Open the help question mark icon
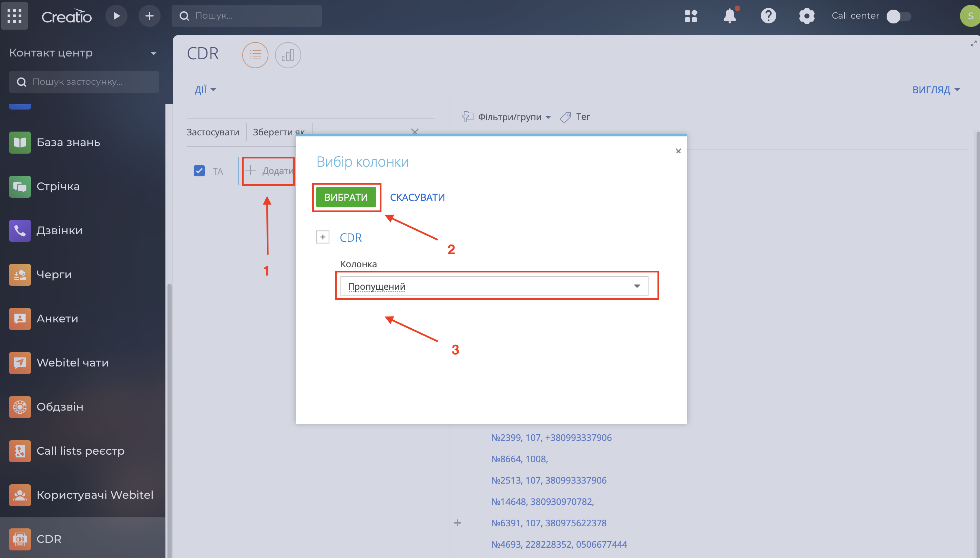 coord(768,16)
